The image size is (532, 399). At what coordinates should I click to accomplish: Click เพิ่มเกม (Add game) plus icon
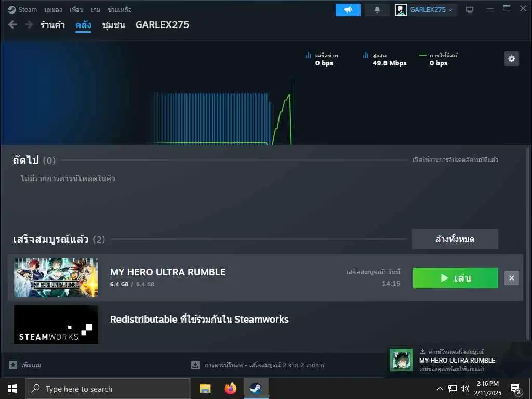tap(13, 365)
